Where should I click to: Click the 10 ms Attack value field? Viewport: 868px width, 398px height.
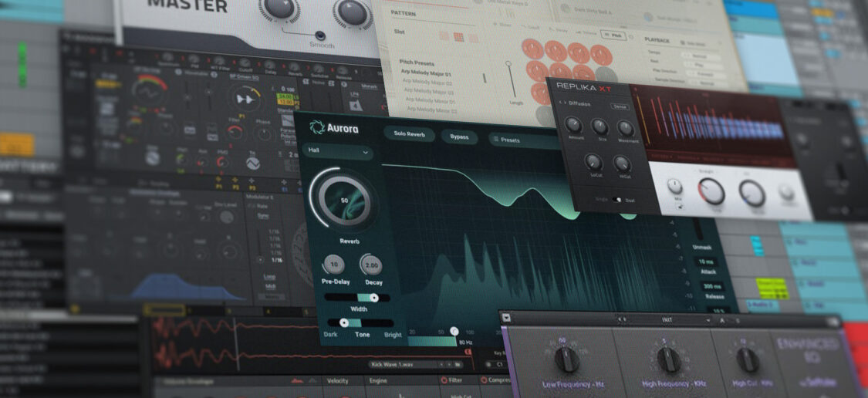[704, 261]
